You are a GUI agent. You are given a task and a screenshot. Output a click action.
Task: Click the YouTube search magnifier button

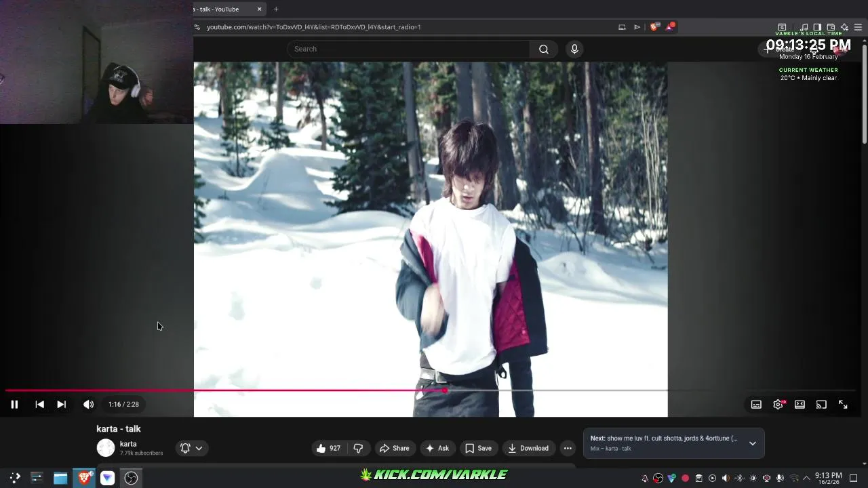point(544,49)
